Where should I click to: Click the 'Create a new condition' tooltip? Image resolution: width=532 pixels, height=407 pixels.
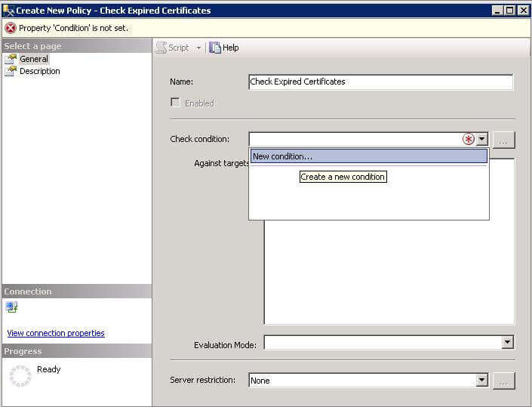click(x=343, y=177)
